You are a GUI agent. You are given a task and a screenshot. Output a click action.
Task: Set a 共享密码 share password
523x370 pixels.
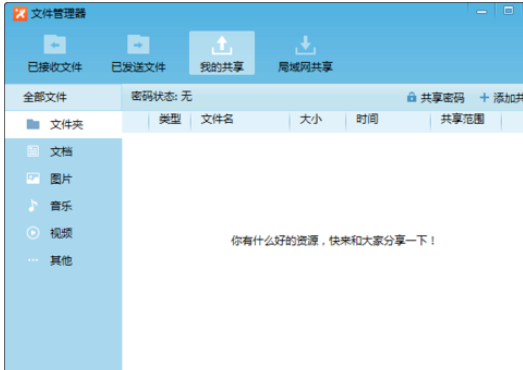442,98
